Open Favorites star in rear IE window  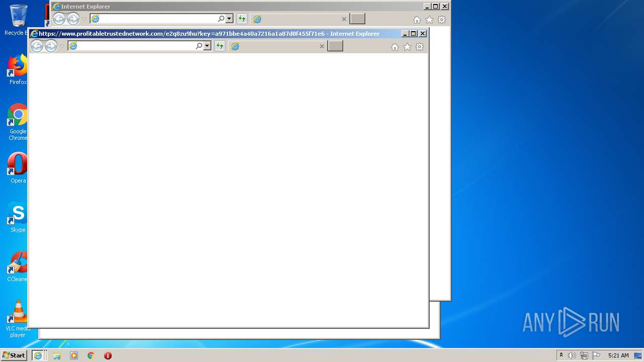(x=429, y=20)
